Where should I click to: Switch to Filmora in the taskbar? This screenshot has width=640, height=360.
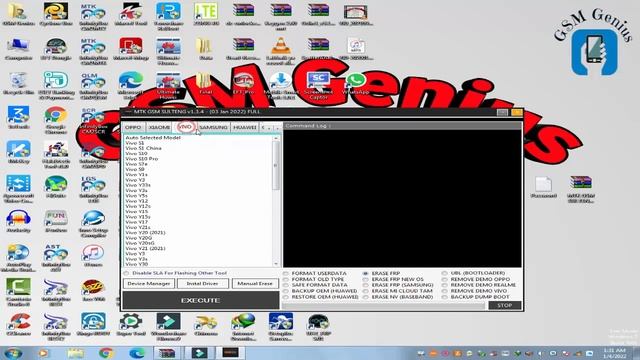[199, 353]
